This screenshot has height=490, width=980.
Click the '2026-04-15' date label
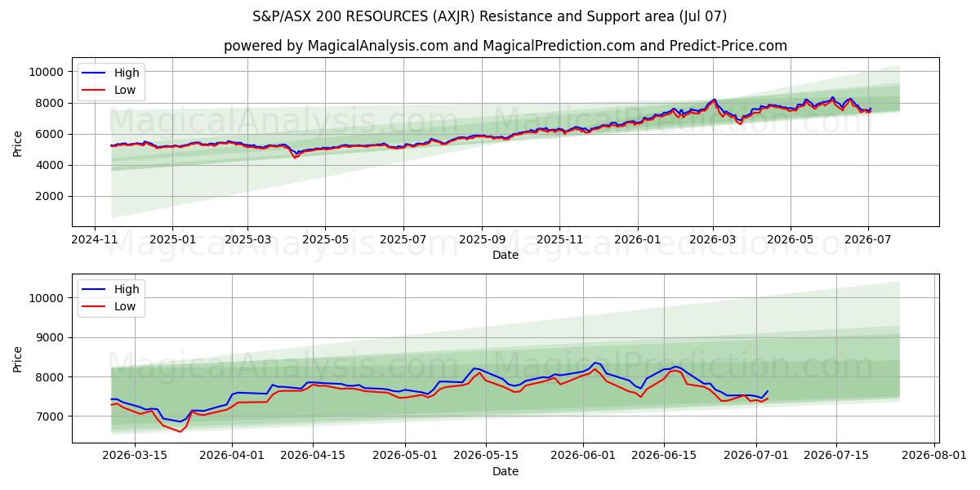pyautogui.click(x=313, y=457)
